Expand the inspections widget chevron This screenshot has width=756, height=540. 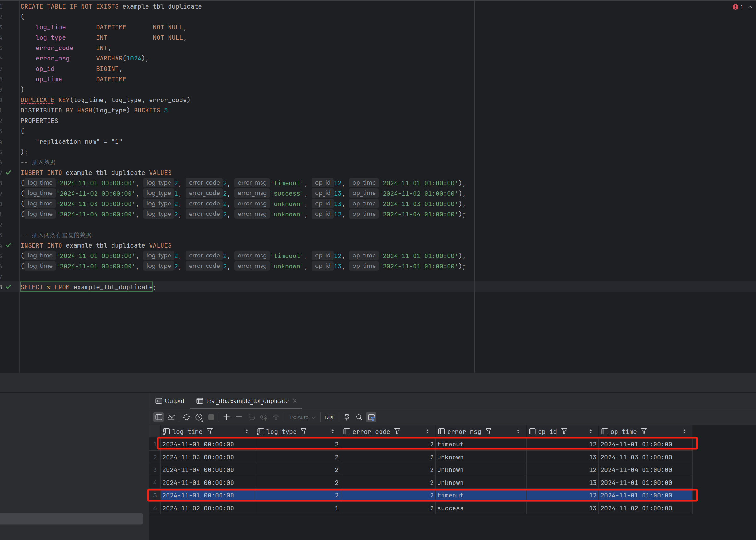pos(750,7)
